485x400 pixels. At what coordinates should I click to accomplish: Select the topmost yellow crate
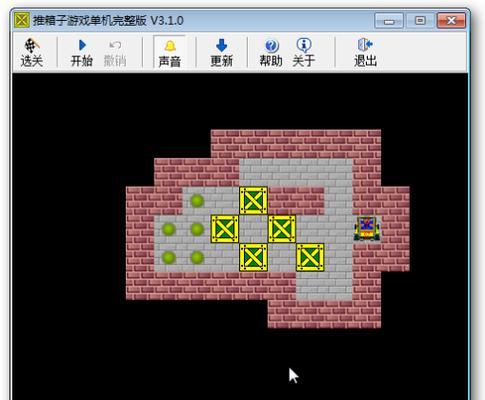253,200
